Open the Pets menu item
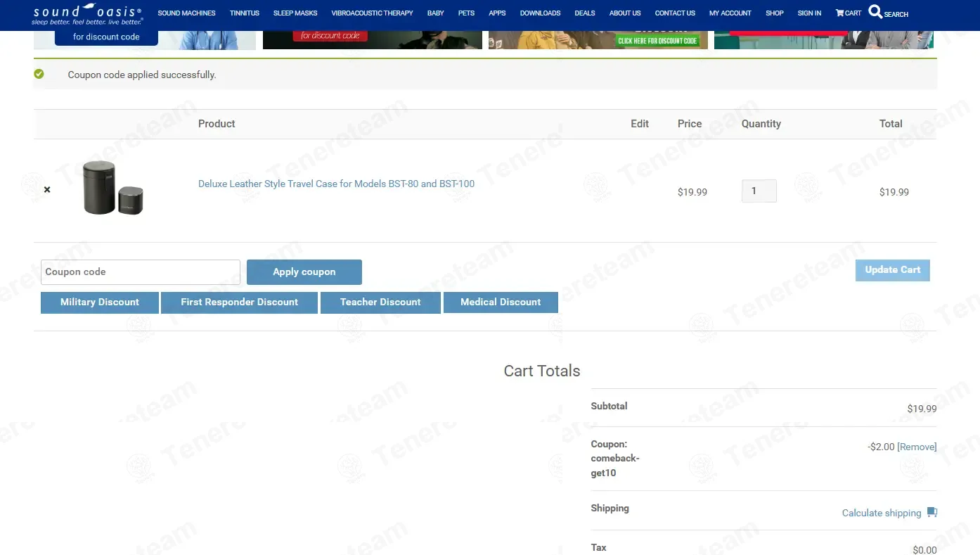The width and height of the screenshot is (980, 555). click(x=466, y=13)
